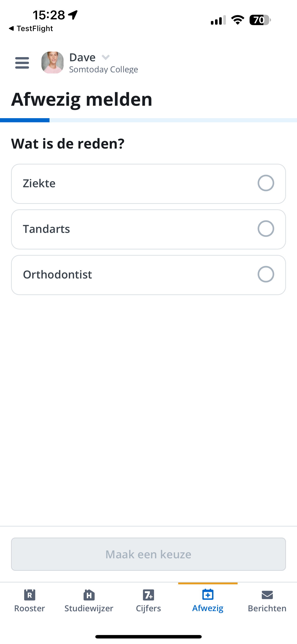Tap the blue step progress bar

25,120
